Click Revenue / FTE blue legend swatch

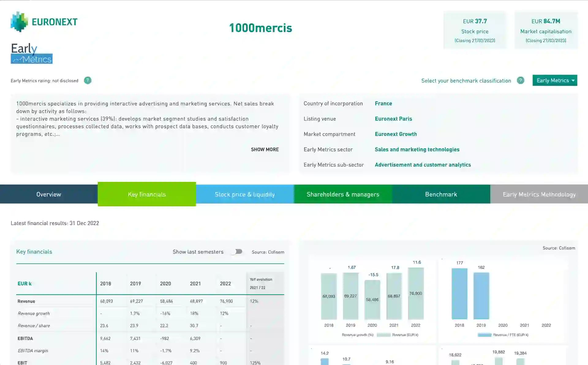click(x=484, y=335)
